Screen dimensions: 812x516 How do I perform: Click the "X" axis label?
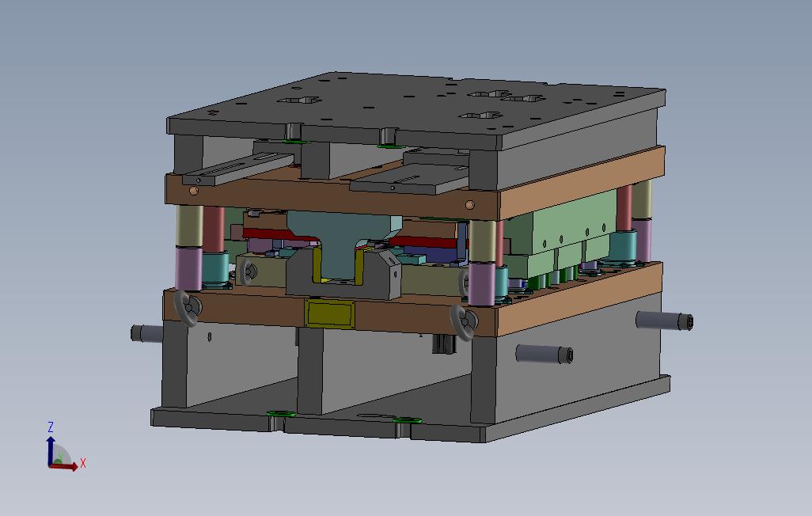click(x=83, y=464)
